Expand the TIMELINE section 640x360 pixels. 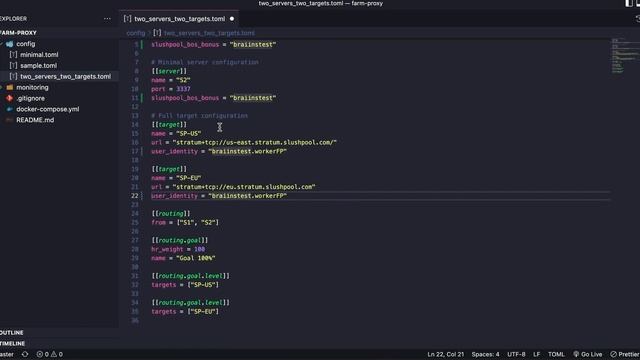tap(13, 344)
